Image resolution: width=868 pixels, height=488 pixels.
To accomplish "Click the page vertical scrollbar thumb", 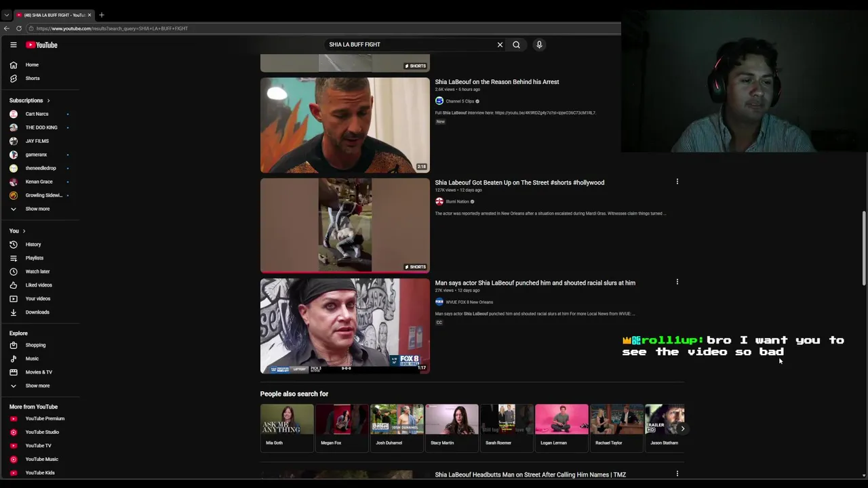I will tap(864, 248).
